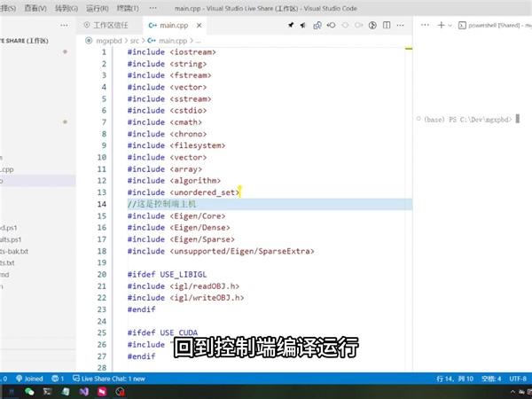Change encoding via UTF-8 status item
The image size is (532, 399).
pos(518,379)
